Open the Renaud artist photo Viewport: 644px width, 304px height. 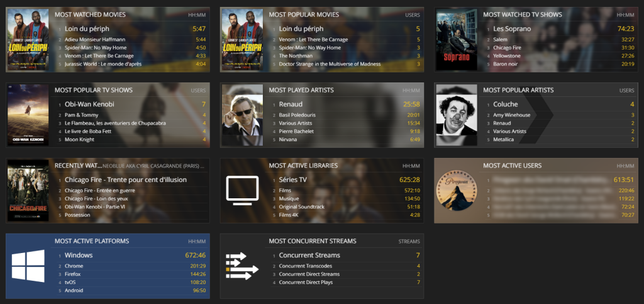[242, 115]
